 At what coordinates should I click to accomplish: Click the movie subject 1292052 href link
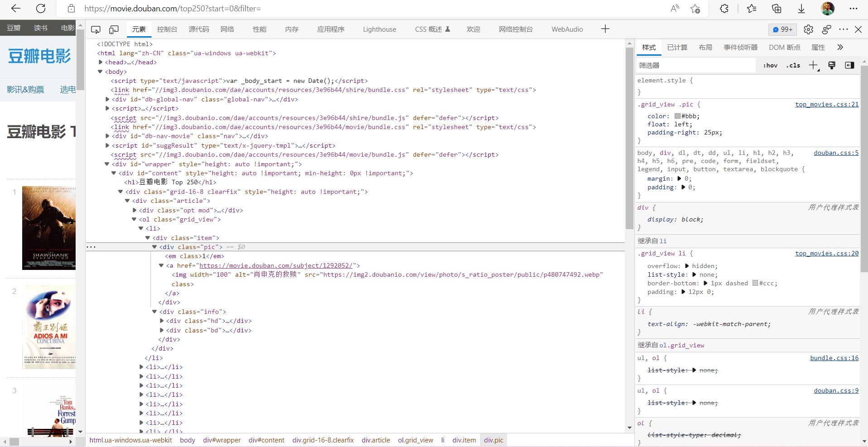tap(276, 266)
